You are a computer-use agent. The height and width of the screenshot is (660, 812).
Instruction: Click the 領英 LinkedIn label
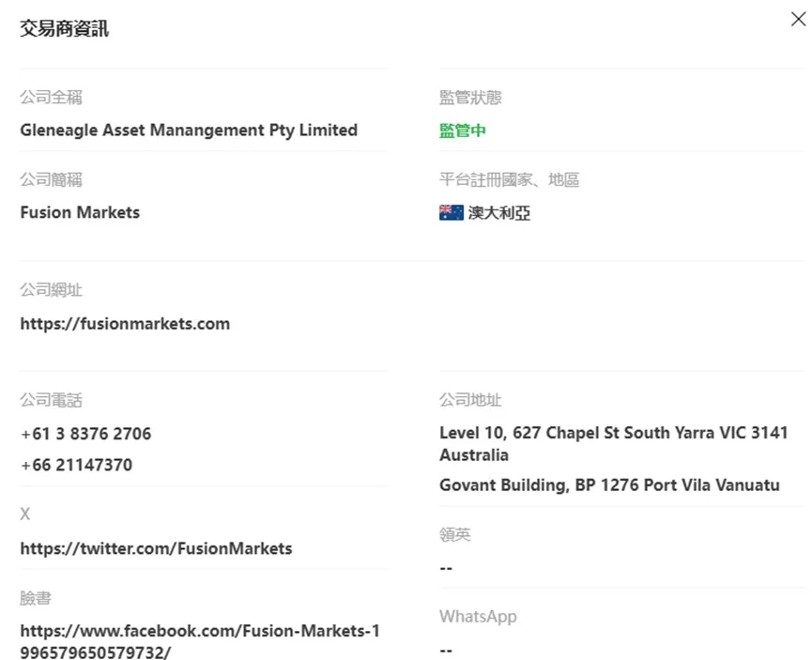click(454, 534)
